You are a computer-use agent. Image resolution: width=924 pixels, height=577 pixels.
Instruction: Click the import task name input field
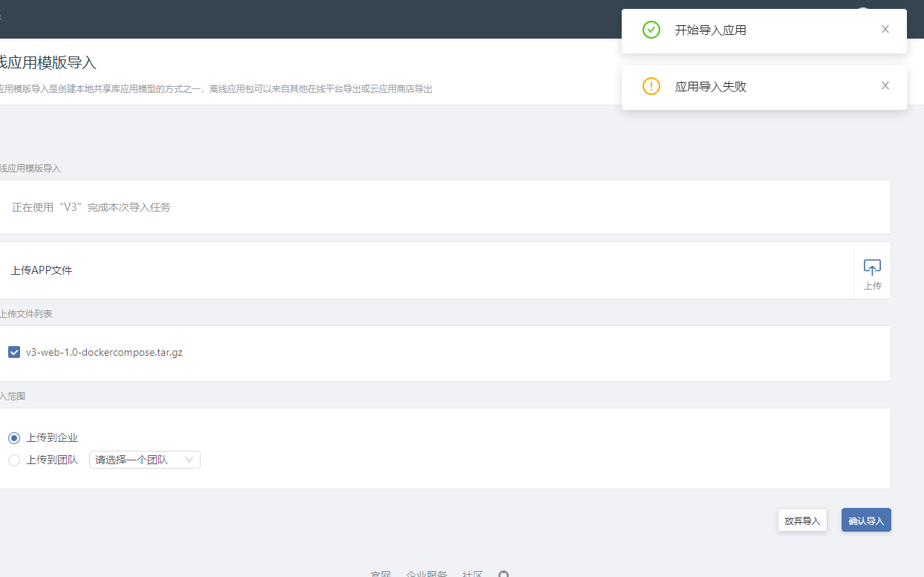pos(297,206)
